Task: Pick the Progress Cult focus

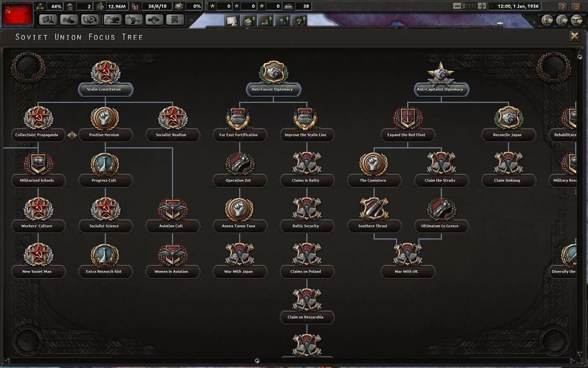Action: pos(105,169)
